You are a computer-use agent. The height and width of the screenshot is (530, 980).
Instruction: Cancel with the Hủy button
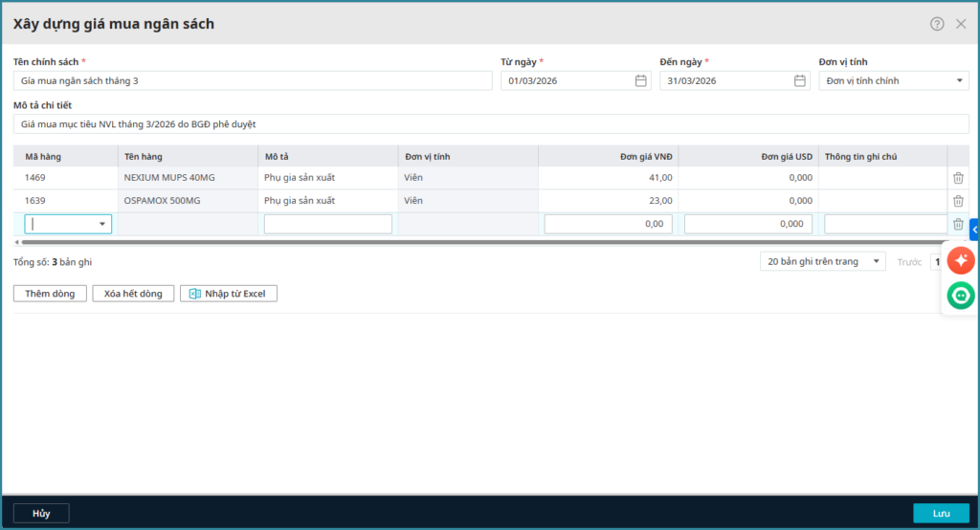(x=41, y=514)
